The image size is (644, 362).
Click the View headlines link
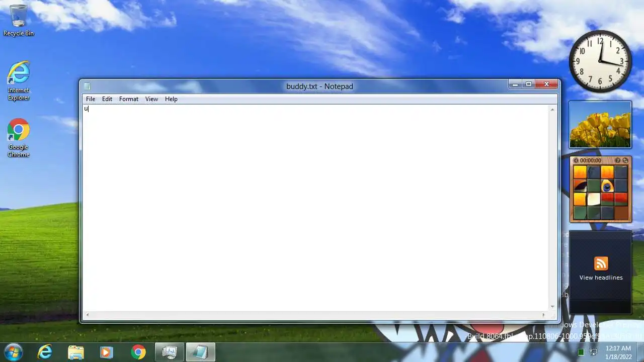(x=601, y=278)
